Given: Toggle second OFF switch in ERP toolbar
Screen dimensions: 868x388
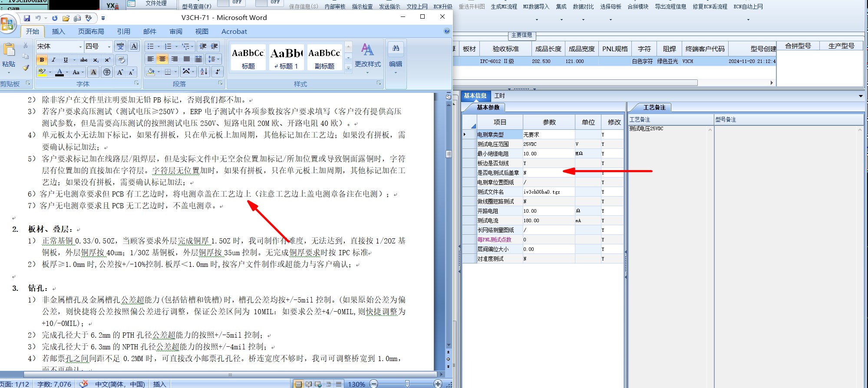Looking at the screenshot, I should click(270, 3).
